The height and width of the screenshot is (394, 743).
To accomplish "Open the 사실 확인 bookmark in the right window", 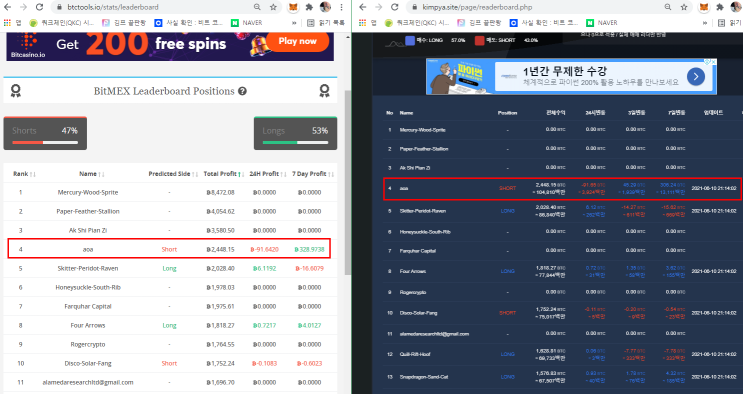I will (544, 23).
